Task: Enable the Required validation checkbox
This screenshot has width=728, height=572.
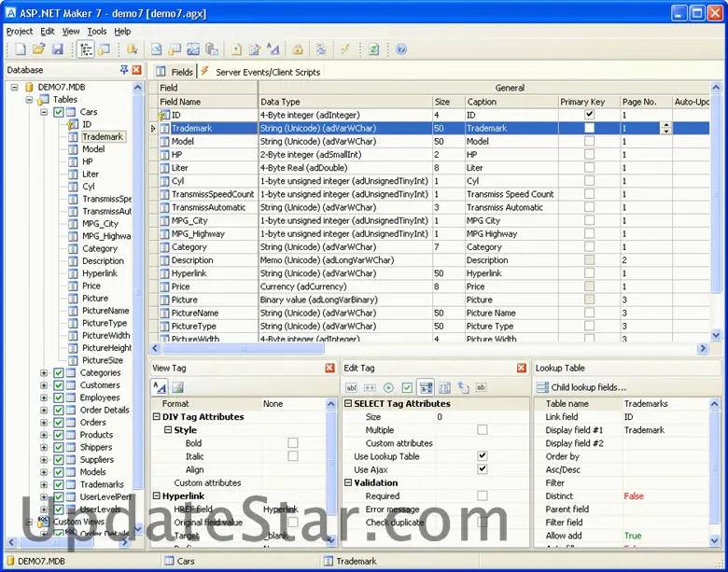Action: 483,495
